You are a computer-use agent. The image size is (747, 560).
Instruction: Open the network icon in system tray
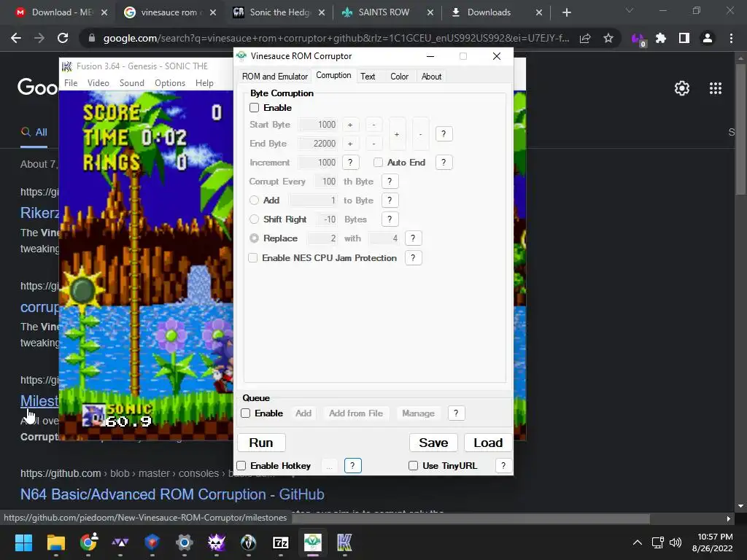tap(658, 542)
